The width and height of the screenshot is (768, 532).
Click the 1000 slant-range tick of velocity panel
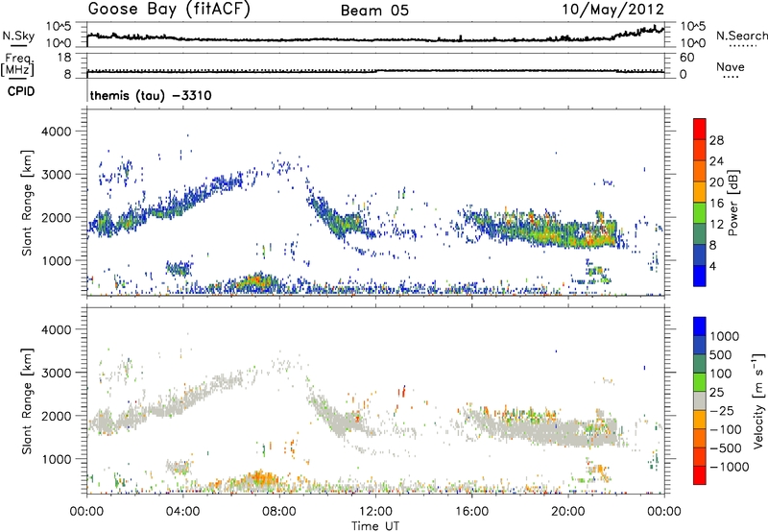[x=57, y=459]
